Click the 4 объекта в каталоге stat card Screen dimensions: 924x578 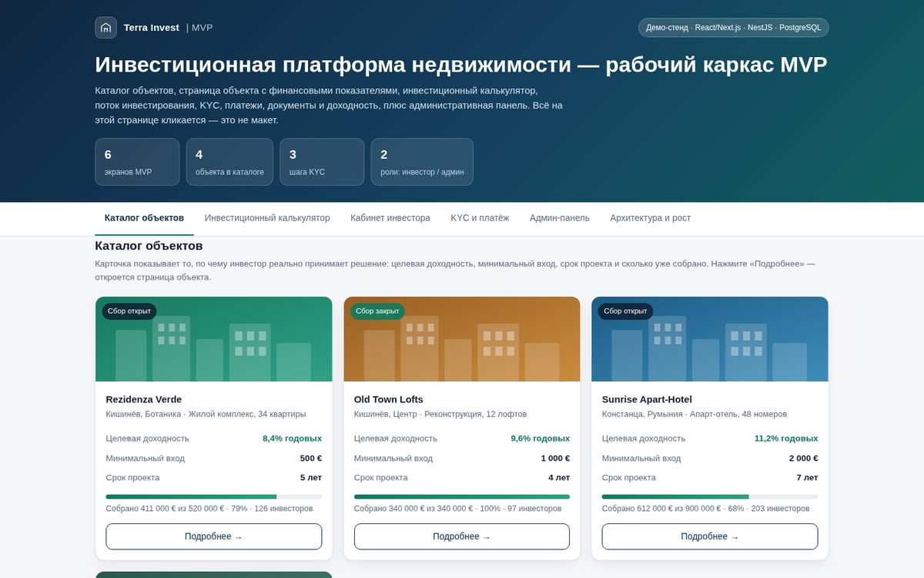click(229, 162)
